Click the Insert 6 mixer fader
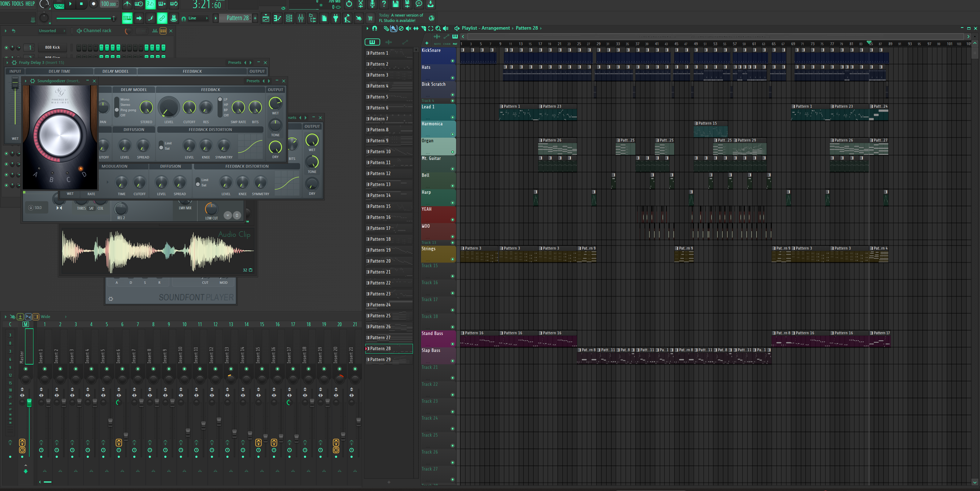This screenshot has height=491, width=980. click(126, 437)
